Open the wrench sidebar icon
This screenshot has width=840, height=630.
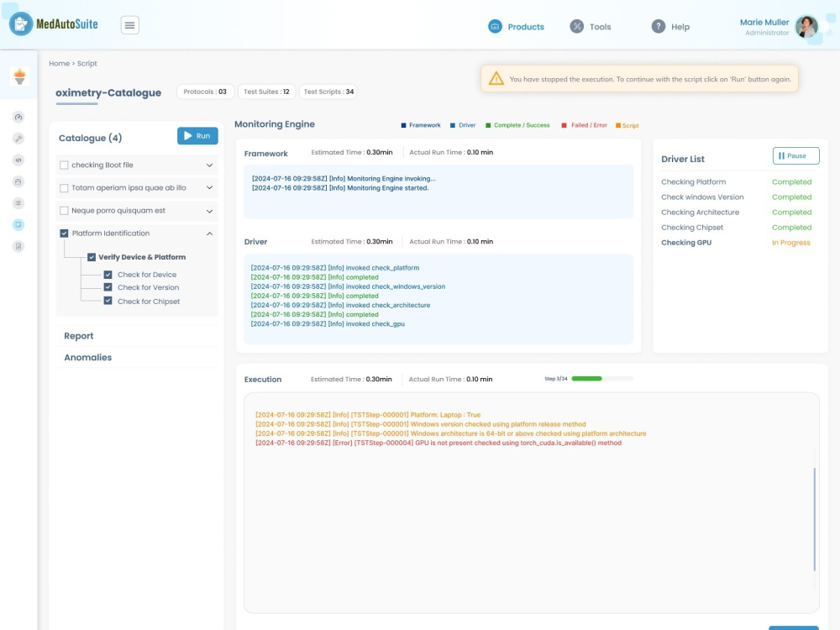click(x=18, y=139)
